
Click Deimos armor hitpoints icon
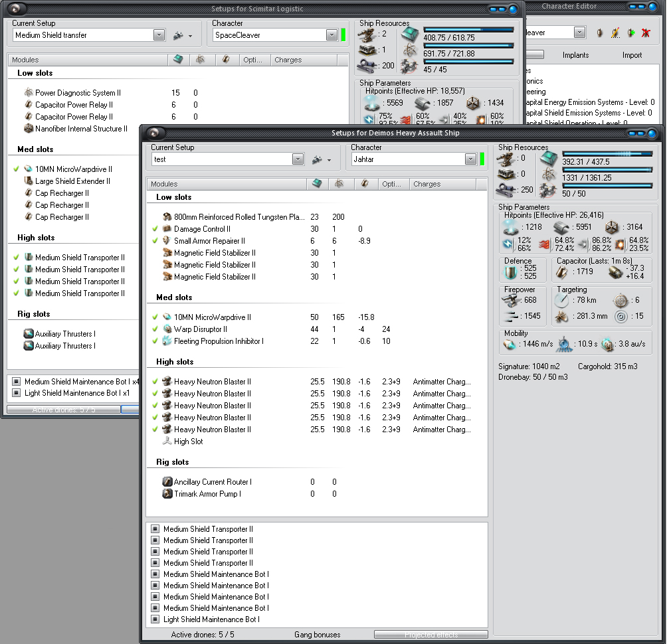coord(561,228)
